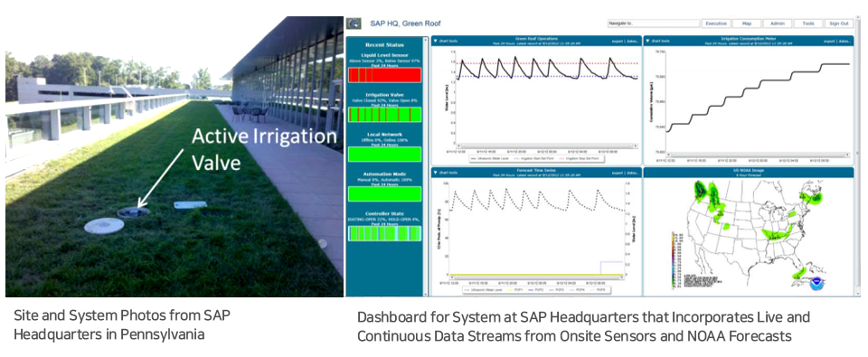Image resolution: width=868 pixels, height=357 pixels.
Task: Switch to the Admin section
Action: click(778, 23)
